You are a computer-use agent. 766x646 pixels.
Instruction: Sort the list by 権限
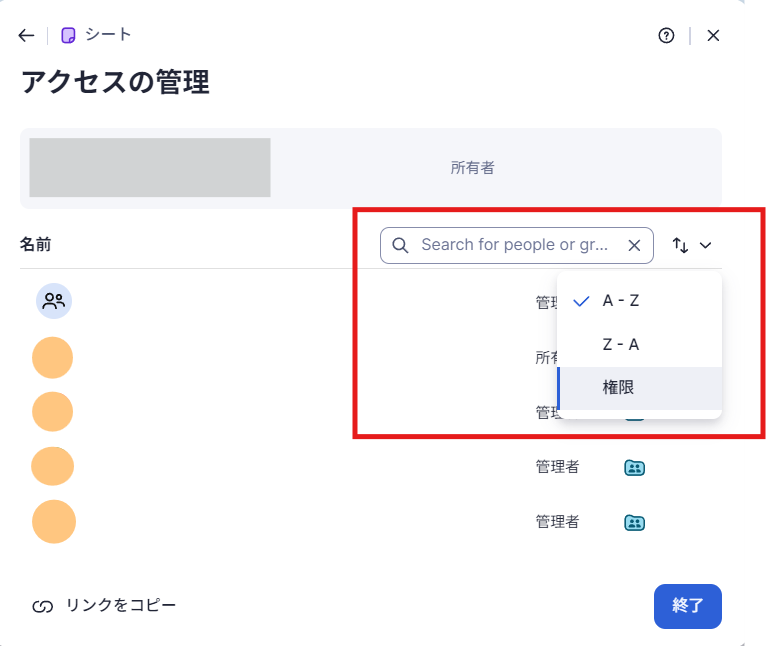(618, 388)
